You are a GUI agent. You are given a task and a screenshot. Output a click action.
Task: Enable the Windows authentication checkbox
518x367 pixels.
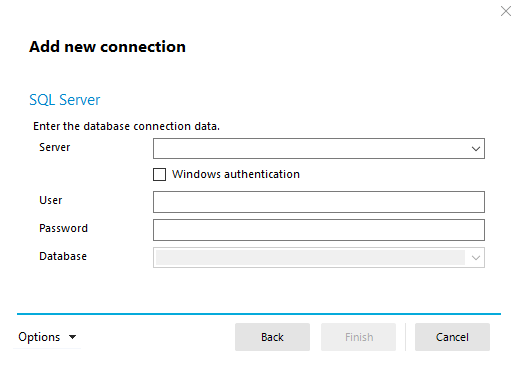159,174
